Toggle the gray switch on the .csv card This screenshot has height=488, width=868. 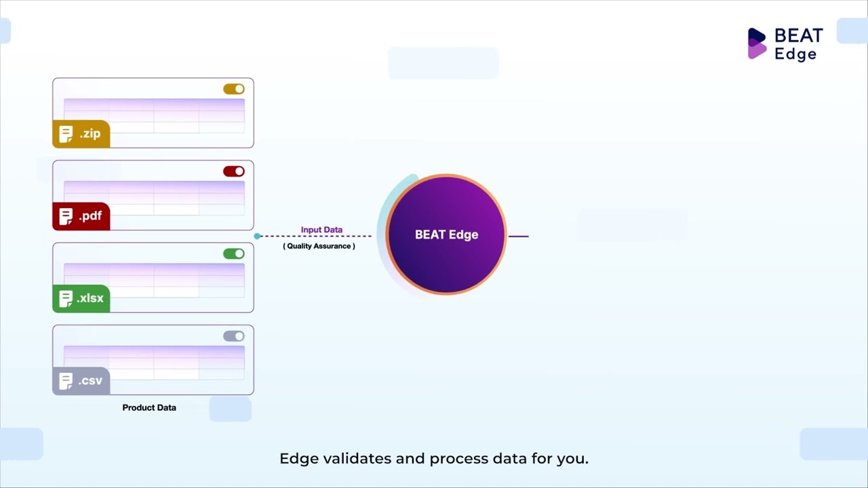click(234, 336)
